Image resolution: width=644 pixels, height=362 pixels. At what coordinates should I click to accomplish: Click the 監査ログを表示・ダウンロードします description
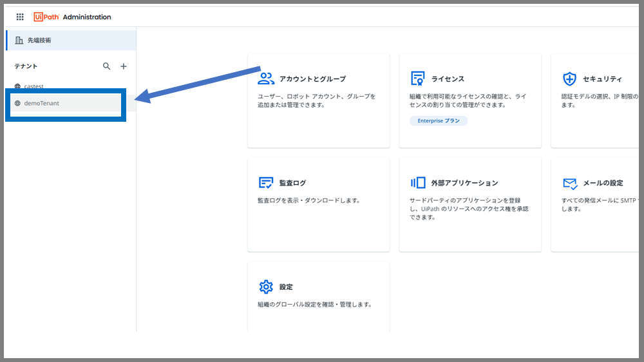tap(309, 200)
